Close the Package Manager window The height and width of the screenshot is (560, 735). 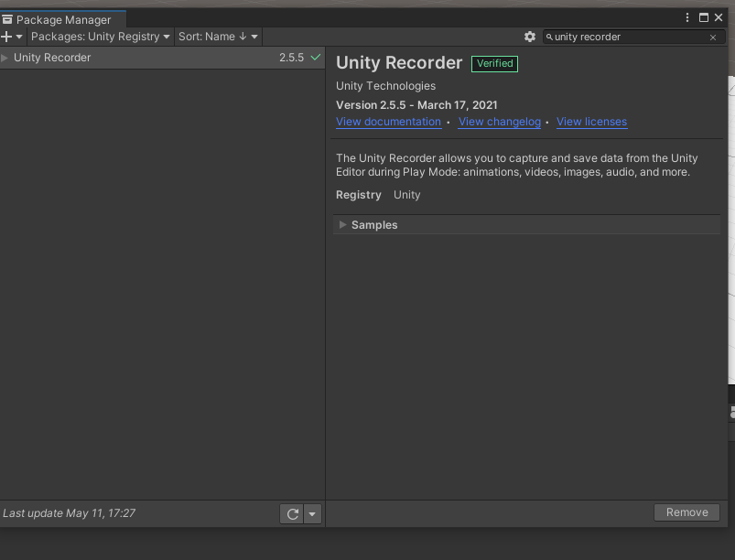[x=719, y=17]
